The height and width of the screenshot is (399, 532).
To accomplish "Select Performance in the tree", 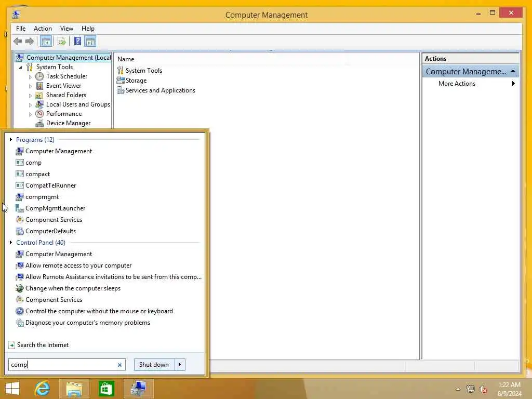I will tap(64, 114).
